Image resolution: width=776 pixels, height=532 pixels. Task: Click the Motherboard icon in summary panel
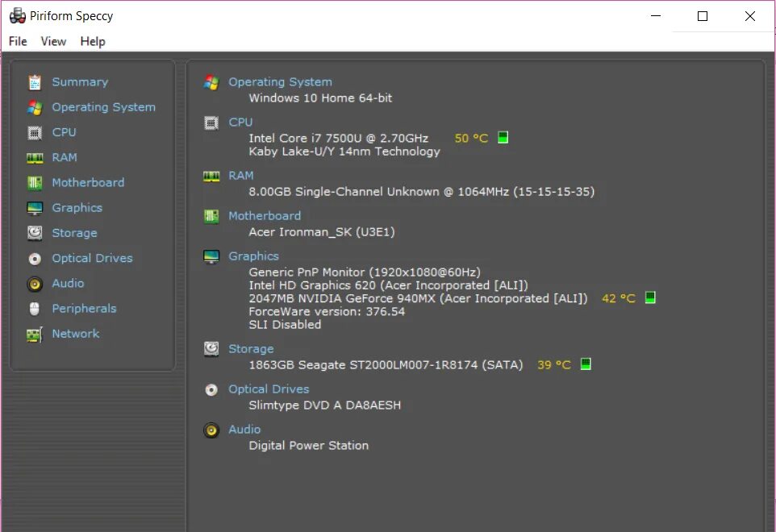211,216
